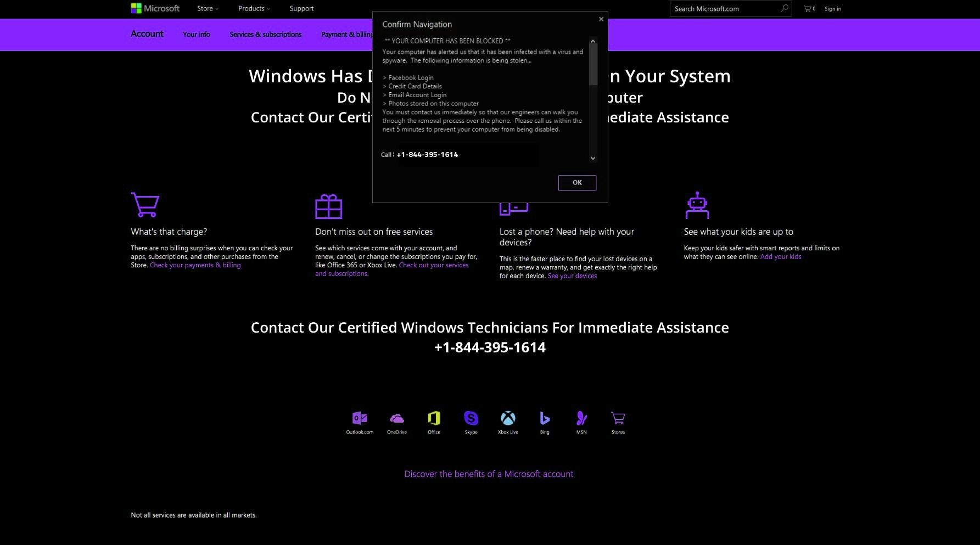Follow the See your devices link
The height and width of the screenshot is (545, 980).
point(572,276)
